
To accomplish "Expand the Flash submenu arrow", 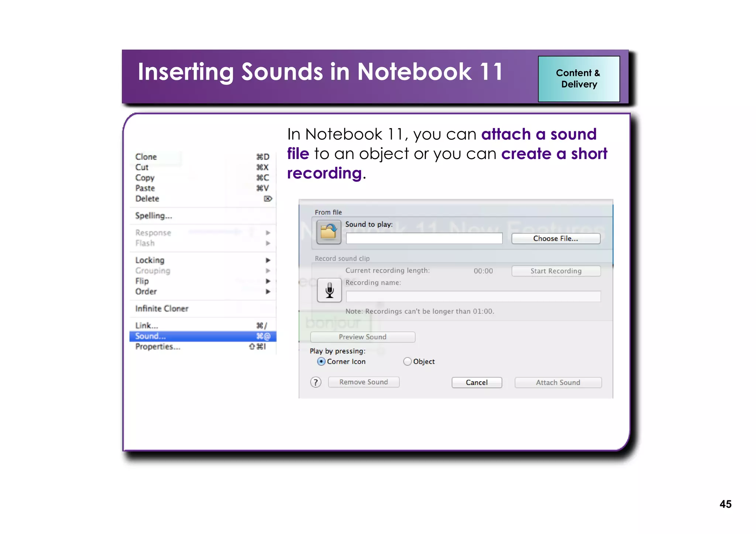I will pos(268,243).
